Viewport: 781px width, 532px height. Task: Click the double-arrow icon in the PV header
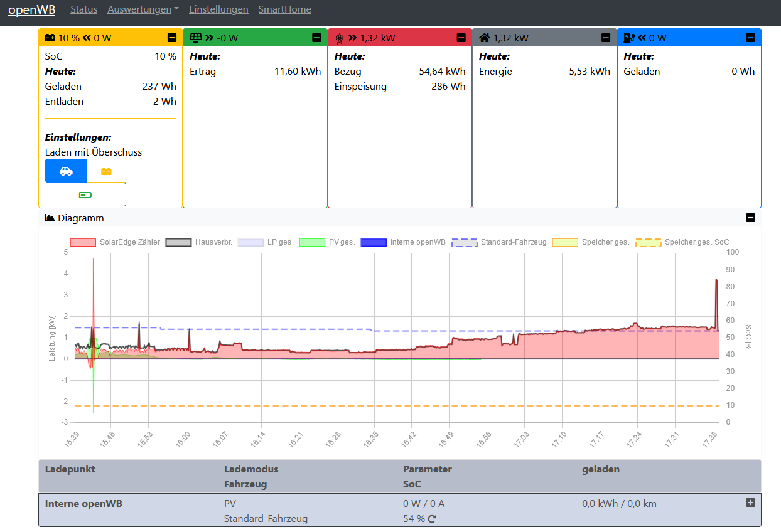pyautogui.click(x=209, y=38)
